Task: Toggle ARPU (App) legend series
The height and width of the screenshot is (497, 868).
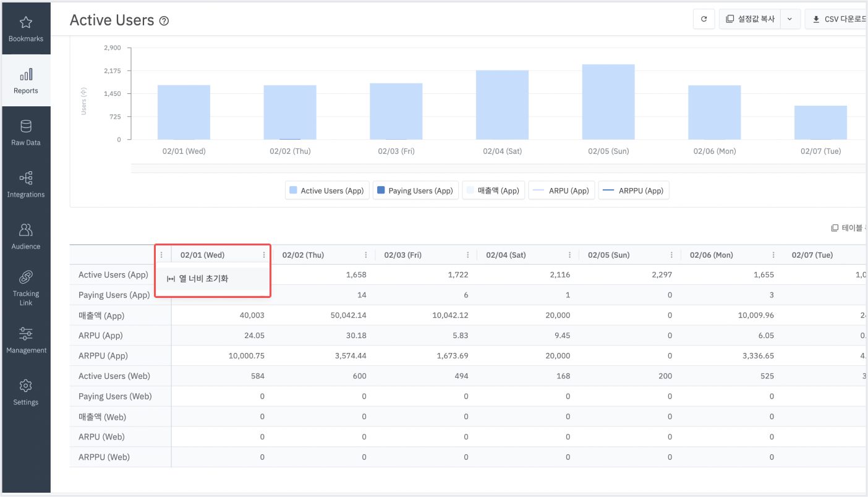Action: click(561, 190)
